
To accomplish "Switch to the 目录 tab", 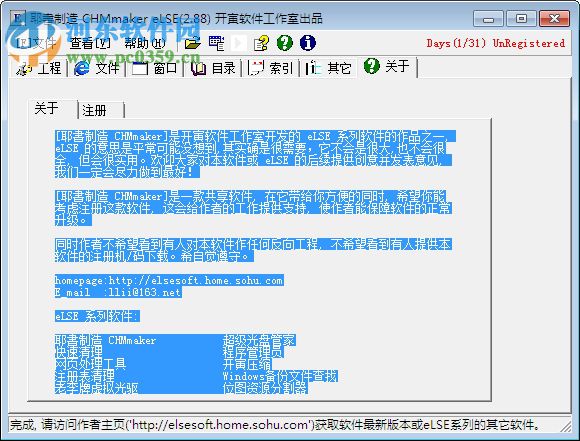I will point(213,68).
